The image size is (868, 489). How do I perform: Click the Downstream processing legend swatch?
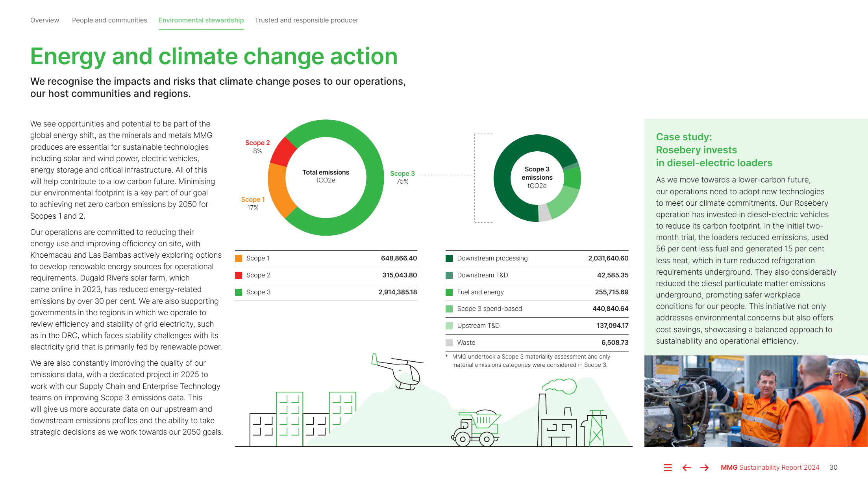click(x=449, y=258)
